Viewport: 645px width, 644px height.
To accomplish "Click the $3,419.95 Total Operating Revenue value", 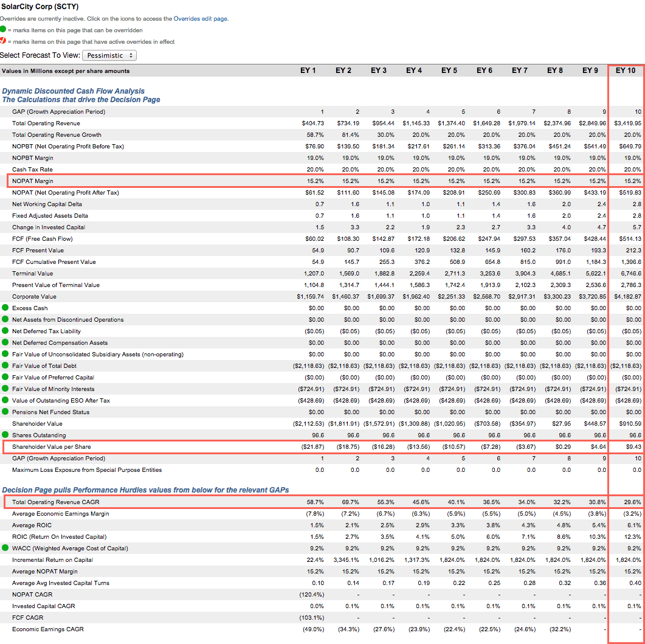I will click(627, 123).
